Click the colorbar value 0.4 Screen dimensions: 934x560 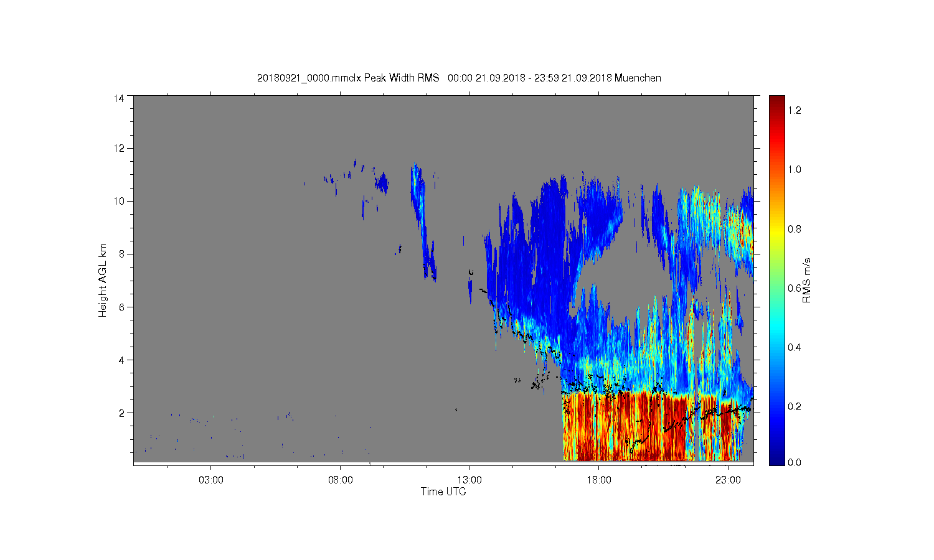click(794, 347)
